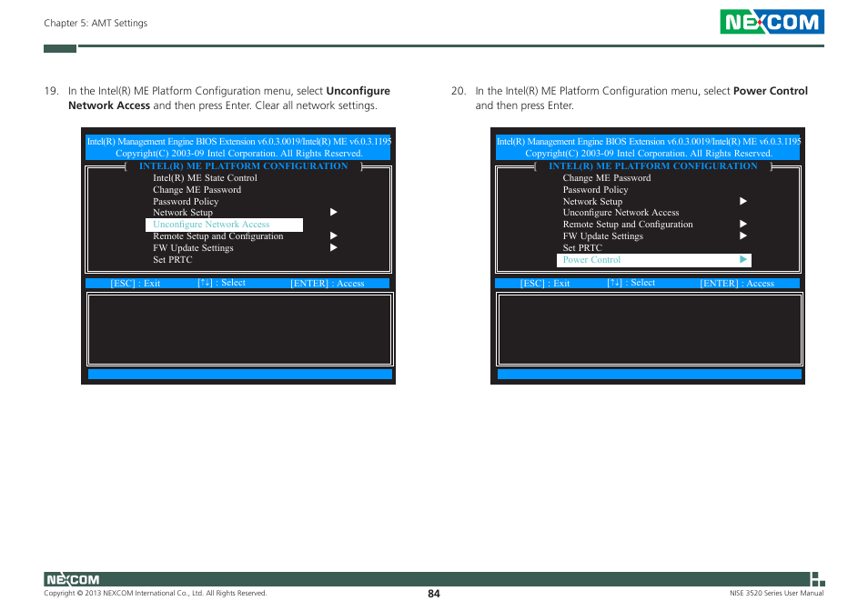Click the page number 84

(434, 594)
